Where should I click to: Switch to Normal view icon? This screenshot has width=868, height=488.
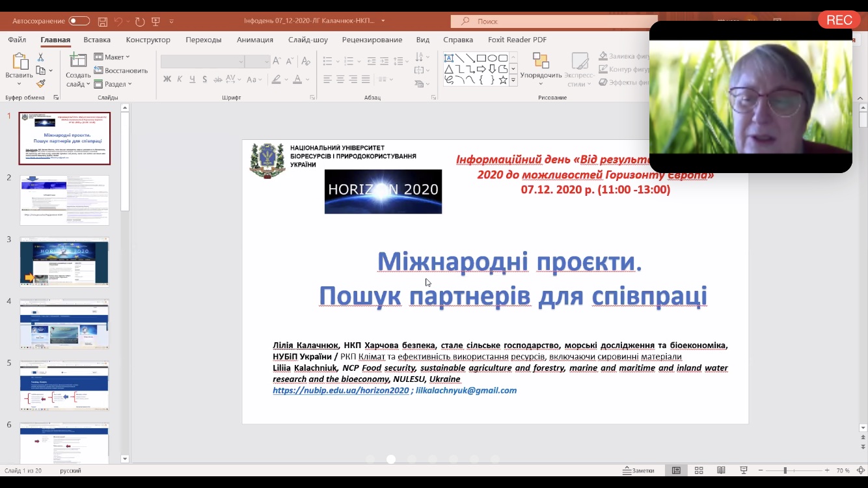[x=677, y=470]
